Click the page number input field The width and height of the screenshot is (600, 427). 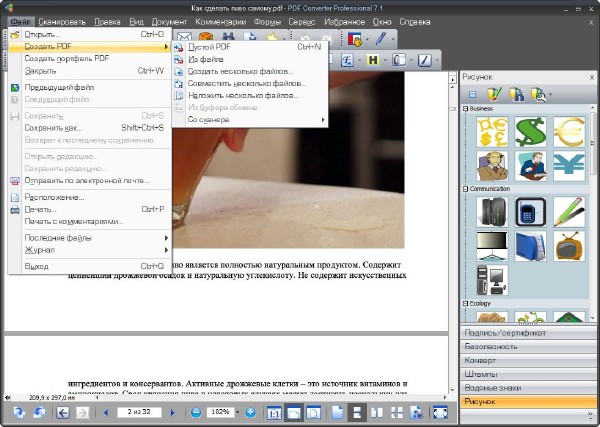138,412
